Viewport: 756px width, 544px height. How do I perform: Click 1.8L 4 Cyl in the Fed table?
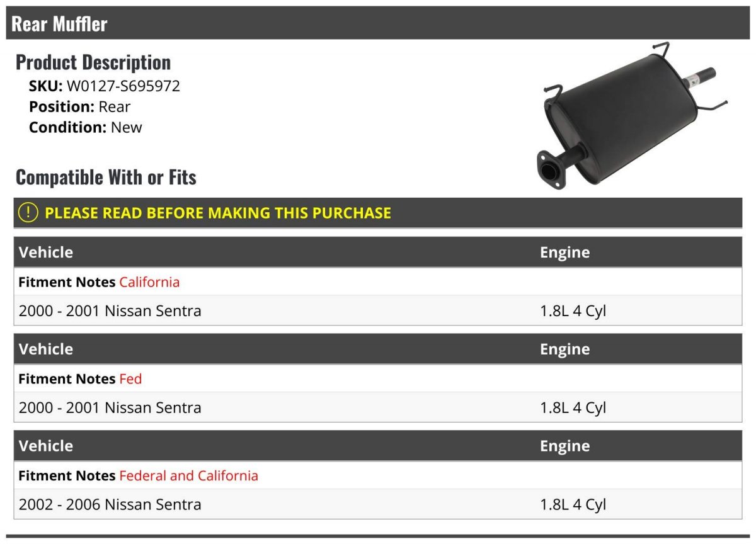coord(573,407)
